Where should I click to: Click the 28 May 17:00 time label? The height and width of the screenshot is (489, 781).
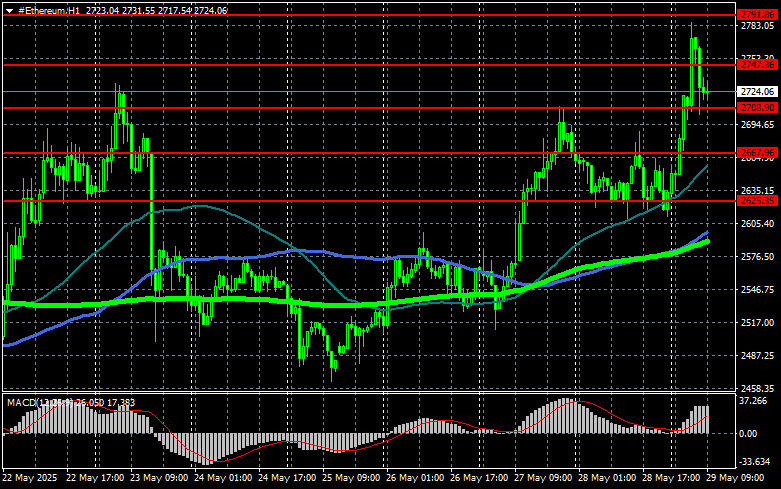point(671,478)
